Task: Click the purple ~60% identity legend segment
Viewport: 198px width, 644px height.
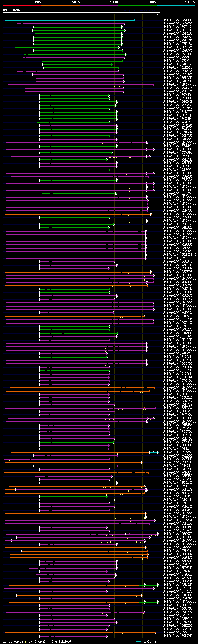Action: [99, 6]
